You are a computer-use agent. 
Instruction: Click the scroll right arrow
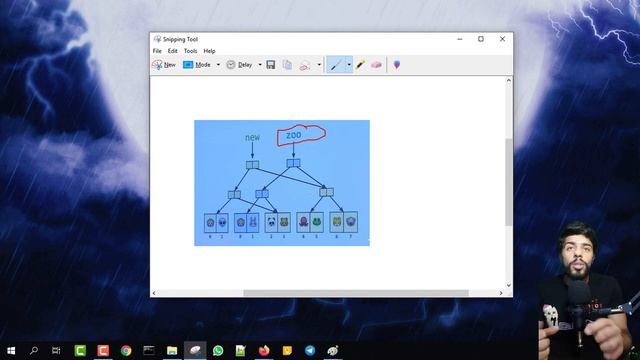501,293
